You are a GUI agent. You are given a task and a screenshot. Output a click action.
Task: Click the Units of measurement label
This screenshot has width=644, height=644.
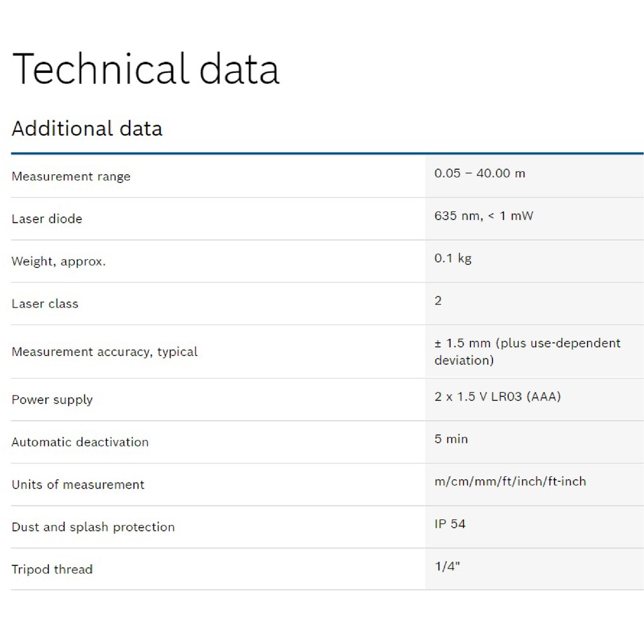[78, 485]
